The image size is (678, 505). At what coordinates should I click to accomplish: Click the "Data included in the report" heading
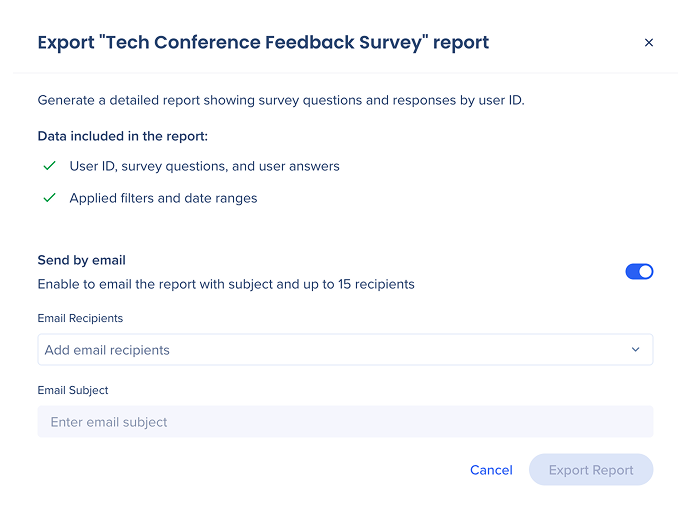[x=122, y=136]
